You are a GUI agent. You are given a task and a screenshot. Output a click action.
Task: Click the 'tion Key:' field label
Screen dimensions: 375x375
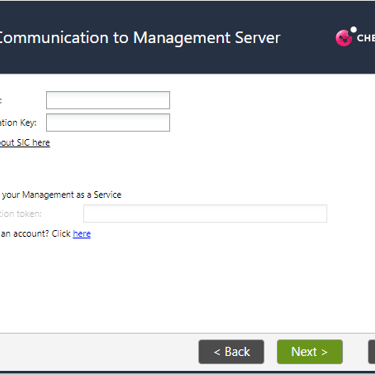click(18, 123)
